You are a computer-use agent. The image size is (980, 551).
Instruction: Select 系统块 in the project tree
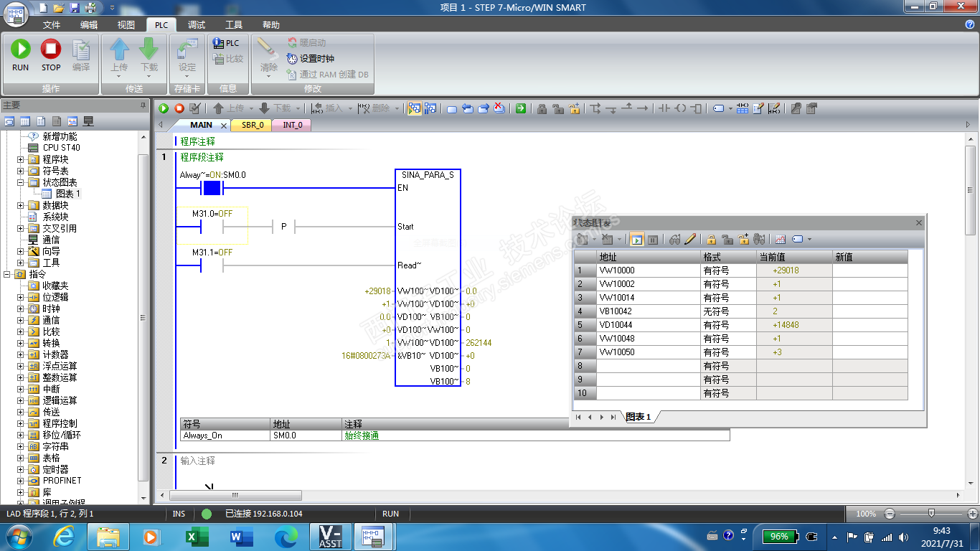[x=55, y=217]
